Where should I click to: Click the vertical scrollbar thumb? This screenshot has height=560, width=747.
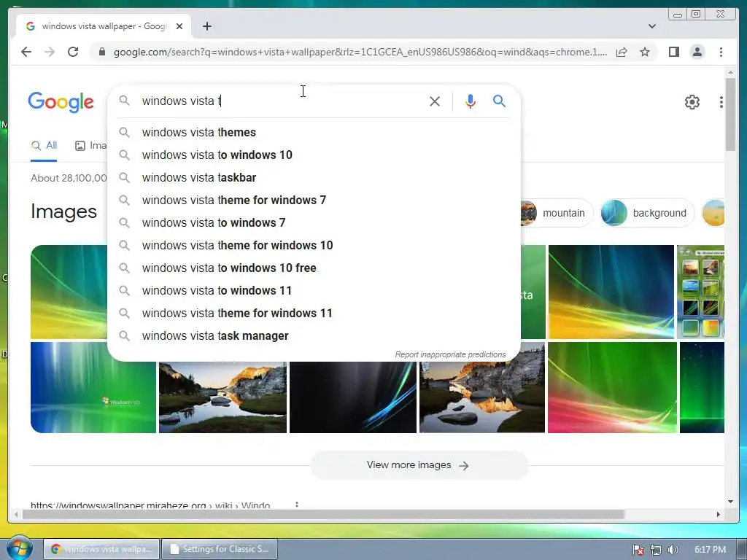[x=730, y=114]
